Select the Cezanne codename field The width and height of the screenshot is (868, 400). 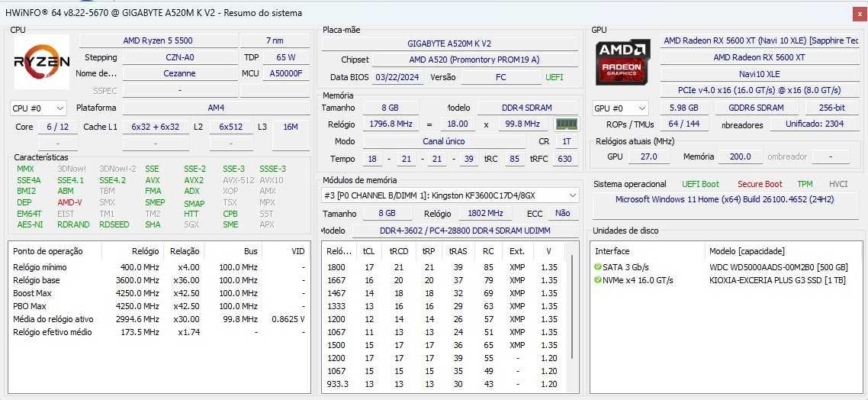click(180, 73)
